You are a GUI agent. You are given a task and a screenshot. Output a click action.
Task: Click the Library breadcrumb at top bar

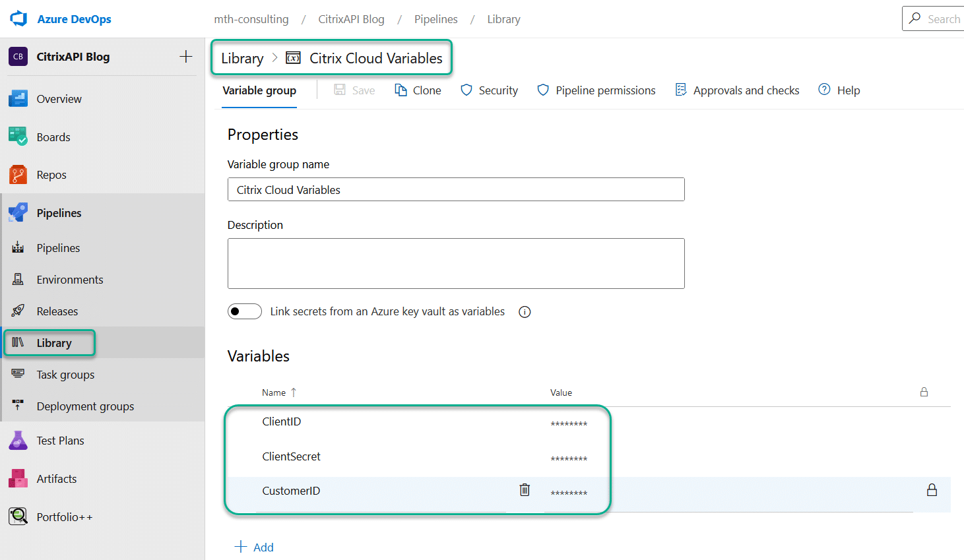[x=503, y=19]
